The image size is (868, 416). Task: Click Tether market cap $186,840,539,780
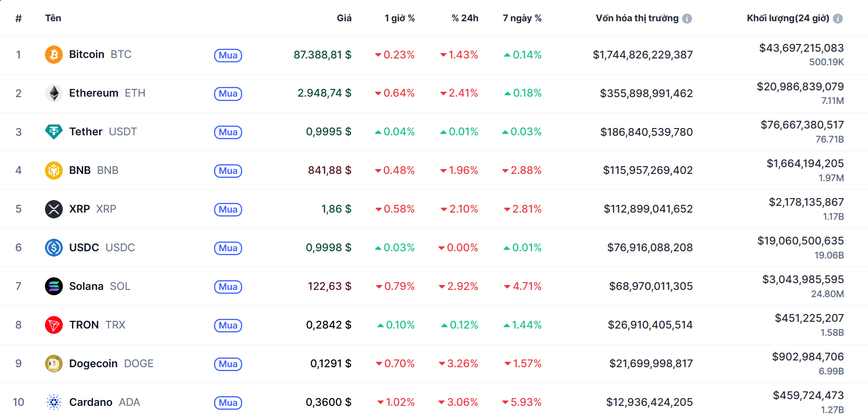(x=646, y=132)
